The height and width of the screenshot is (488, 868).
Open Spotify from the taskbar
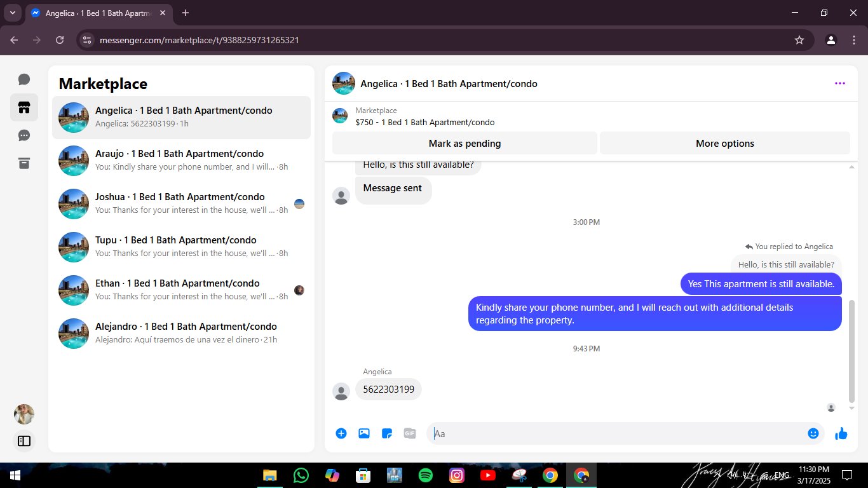click(426, 475)
